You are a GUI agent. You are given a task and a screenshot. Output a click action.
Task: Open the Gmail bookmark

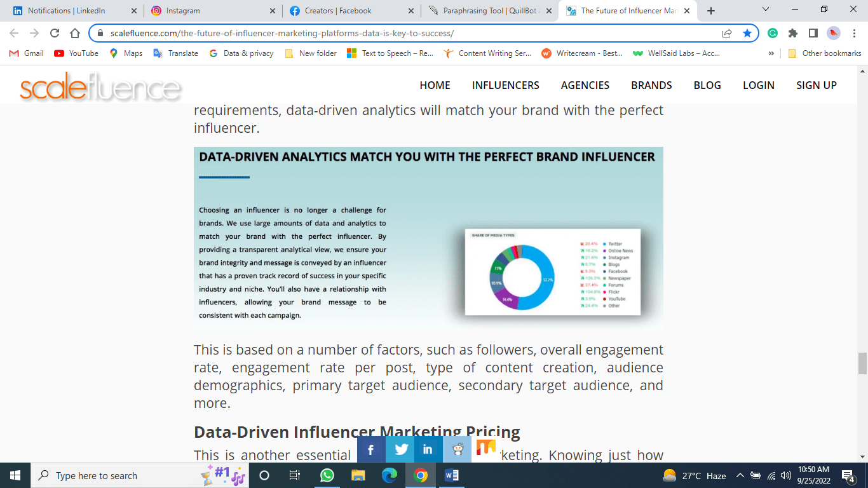tap(27, 53)
